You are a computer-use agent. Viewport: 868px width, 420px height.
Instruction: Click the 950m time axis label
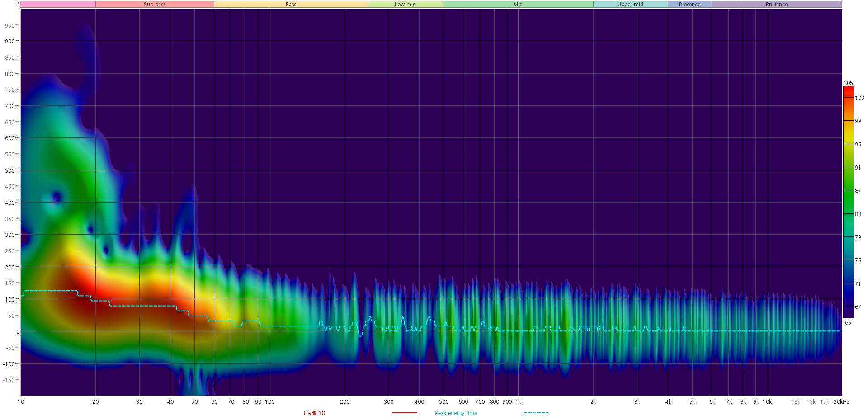[12, 26]
